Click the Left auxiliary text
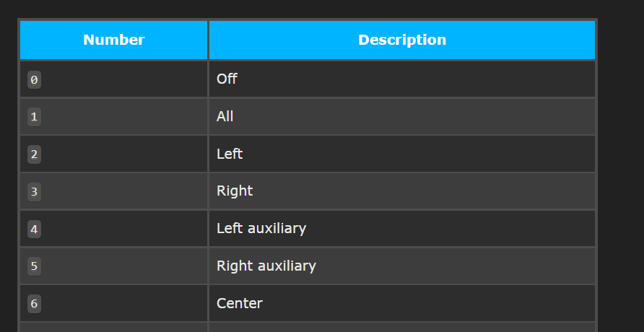 pyautogui.click(x=261, y=228)
